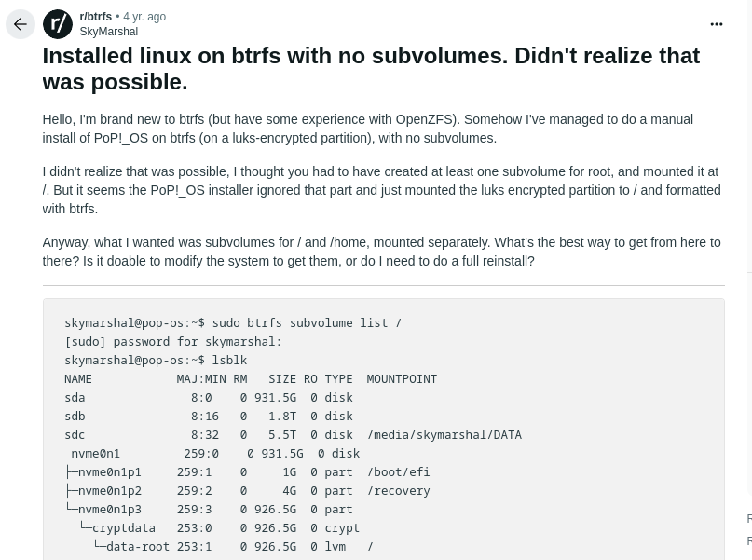Click the 'sudo btrfs subvolume list /' command line
Screen dimensions: 752x560
pyautogui.click(x=233, y=322)
